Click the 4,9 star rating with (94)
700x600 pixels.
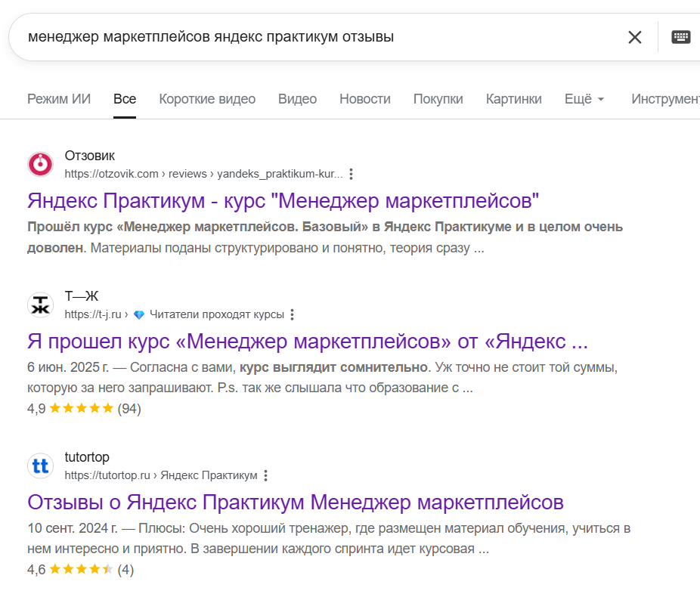[x=84, y=409]
